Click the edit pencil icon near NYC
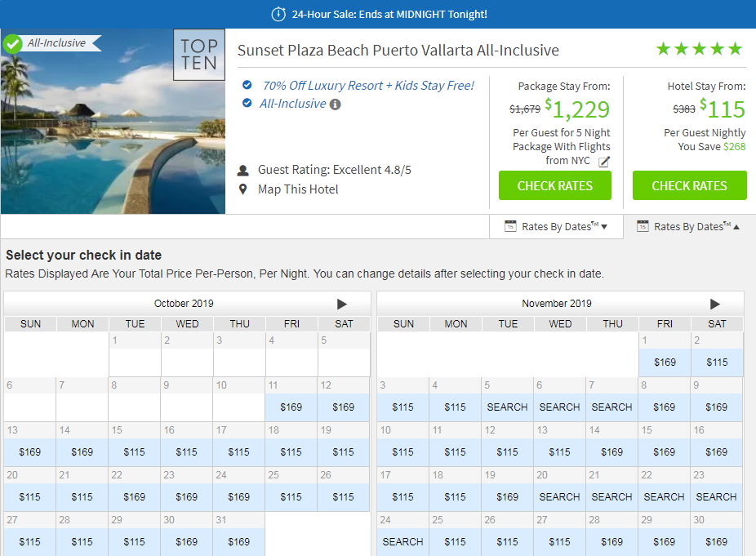The image size is (756, 556). [x=604, y=162]
